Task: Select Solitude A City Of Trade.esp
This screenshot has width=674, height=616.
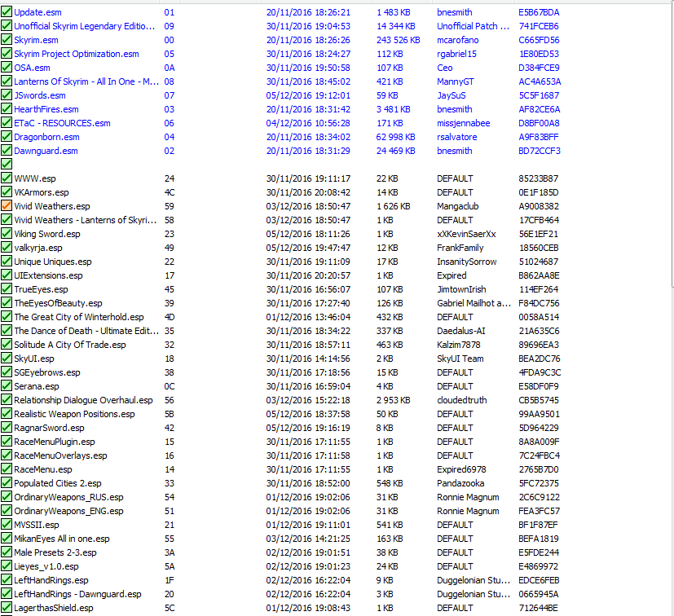Action: pyautogui.click(x=69, y=345)
